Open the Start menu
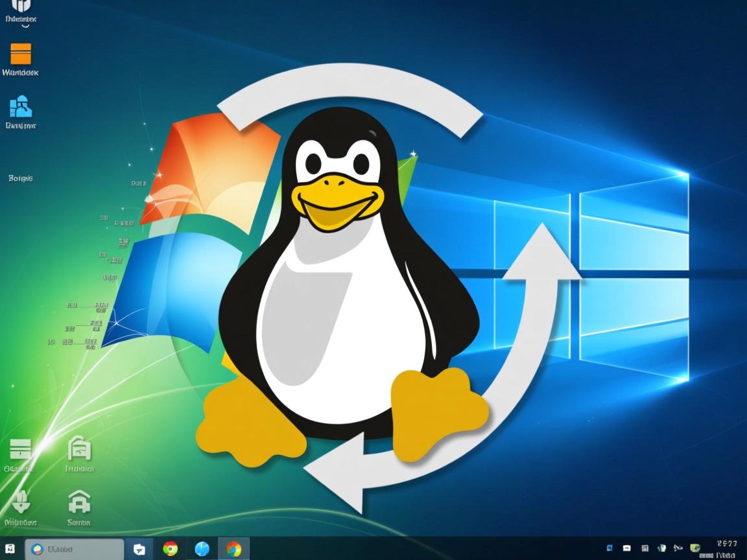Image resolution: width=747 pixels, height=560 pixels. coord(10,548)
